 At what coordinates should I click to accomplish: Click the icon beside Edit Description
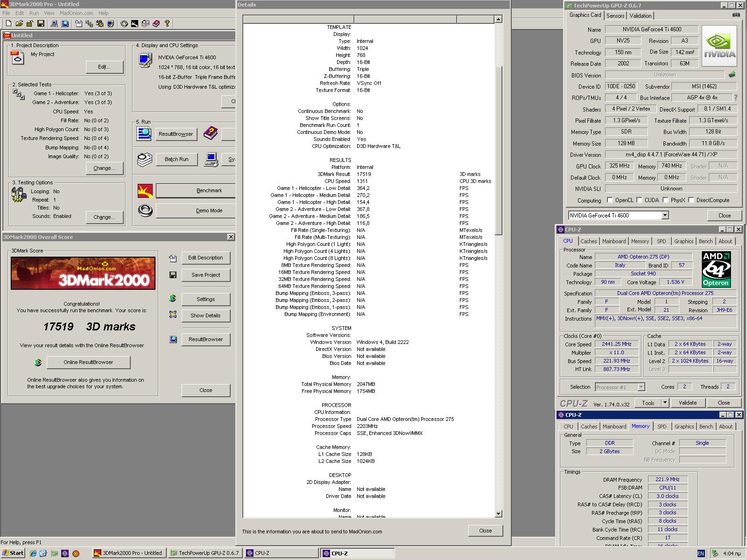[173, 258]
